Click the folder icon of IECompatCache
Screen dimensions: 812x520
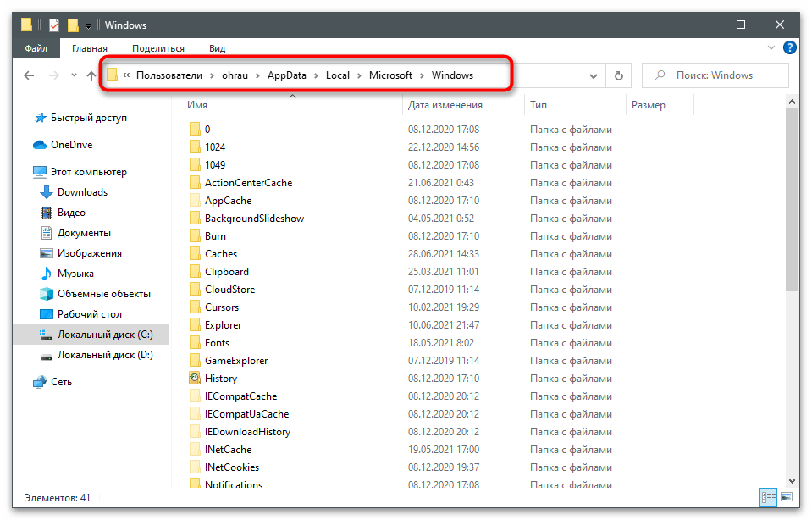pyautogui.click(x=195, y=396)
